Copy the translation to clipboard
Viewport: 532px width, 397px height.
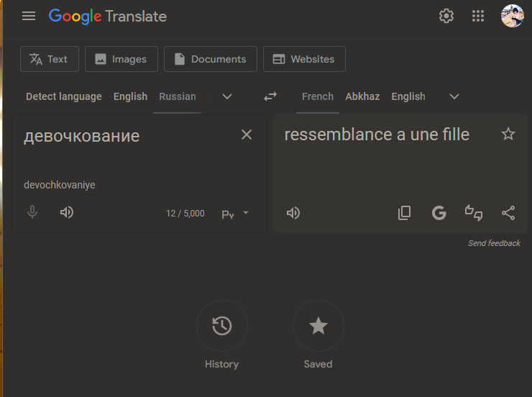click(405, 213)
